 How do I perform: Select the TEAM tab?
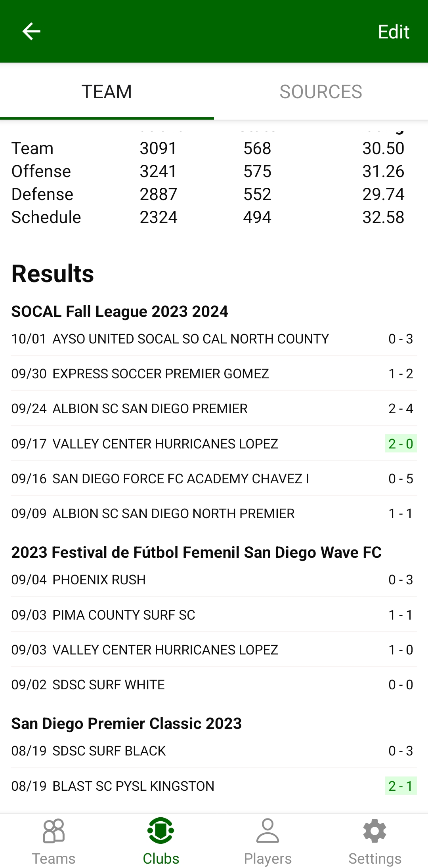[x=107, y=92]
